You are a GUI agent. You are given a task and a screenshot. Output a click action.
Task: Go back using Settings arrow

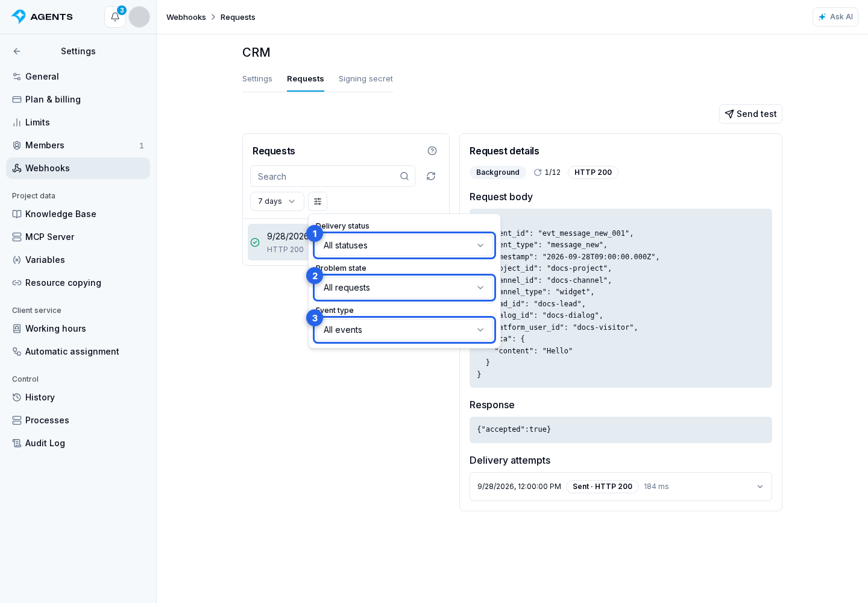(x=17, y=51)
